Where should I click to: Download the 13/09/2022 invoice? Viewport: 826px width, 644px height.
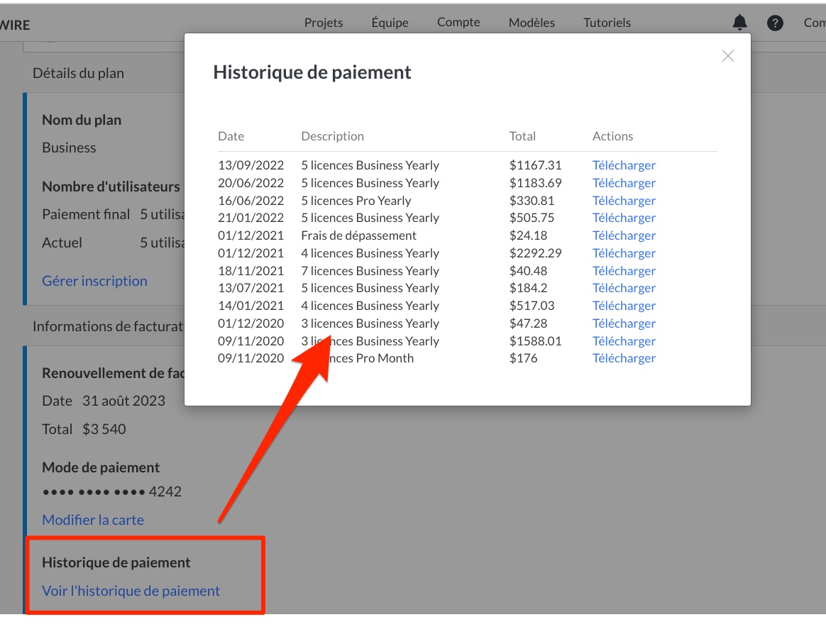click(624, 165)
